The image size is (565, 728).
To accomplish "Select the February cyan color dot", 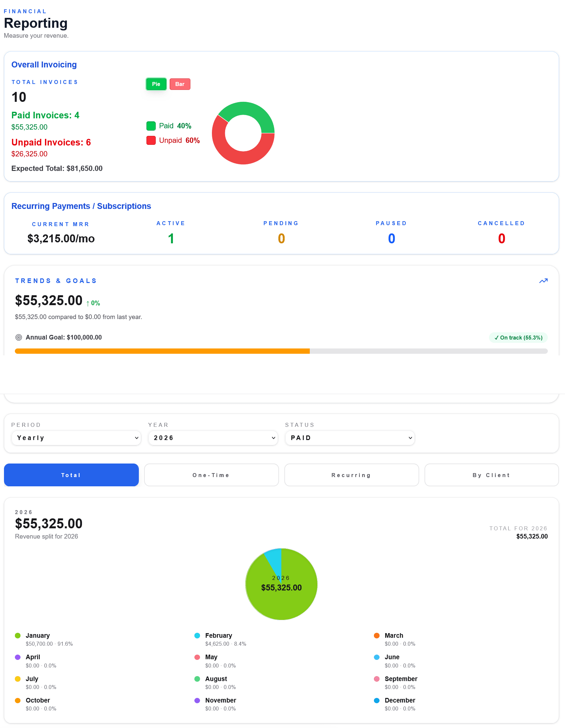I will coord(197,635).
